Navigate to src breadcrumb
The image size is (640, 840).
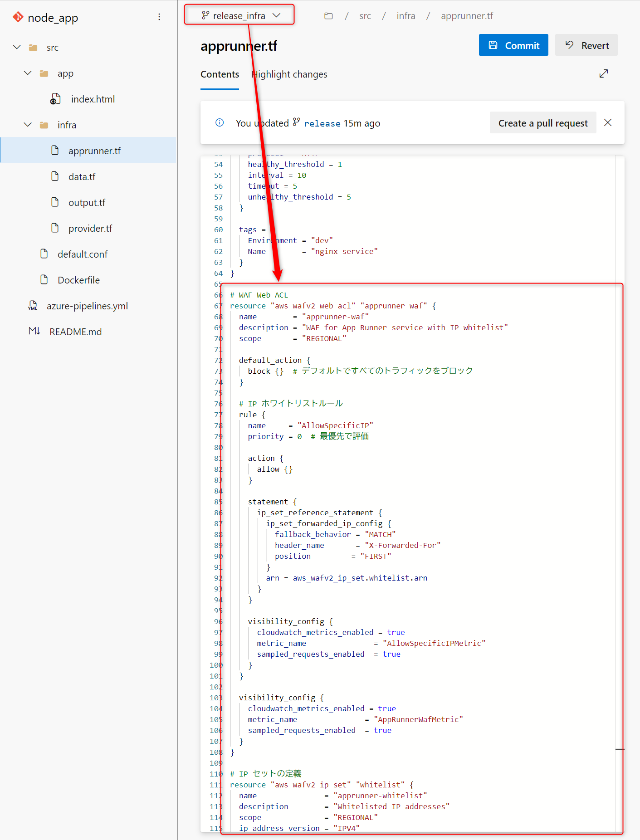tap(365, 16)
